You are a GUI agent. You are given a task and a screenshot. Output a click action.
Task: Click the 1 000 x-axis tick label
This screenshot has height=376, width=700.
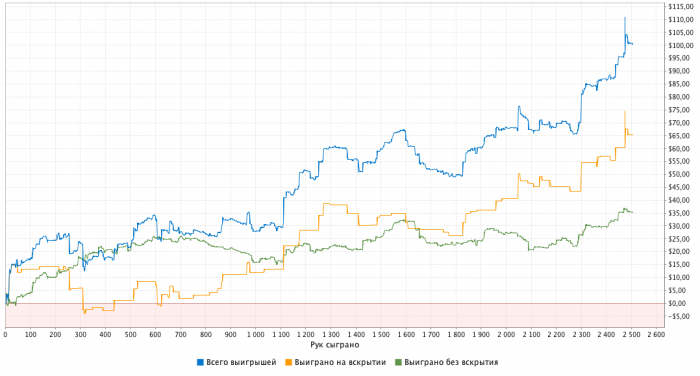tap(256, 334)
